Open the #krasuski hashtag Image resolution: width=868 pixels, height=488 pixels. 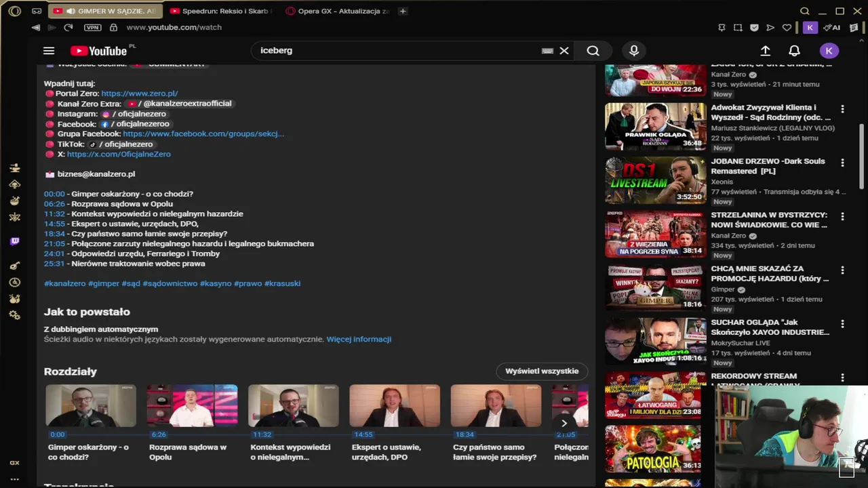tap(282, 283)
